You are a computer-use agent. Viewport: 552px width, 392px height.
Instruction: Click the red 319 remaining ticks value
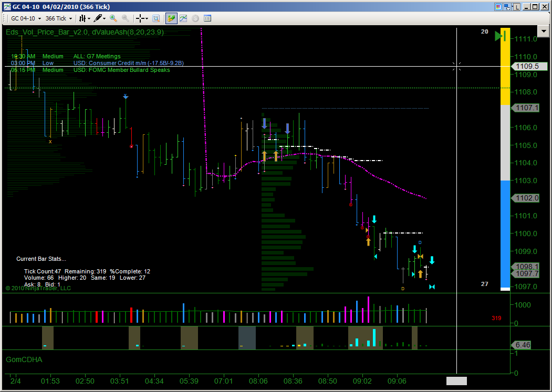coord(496,318)
